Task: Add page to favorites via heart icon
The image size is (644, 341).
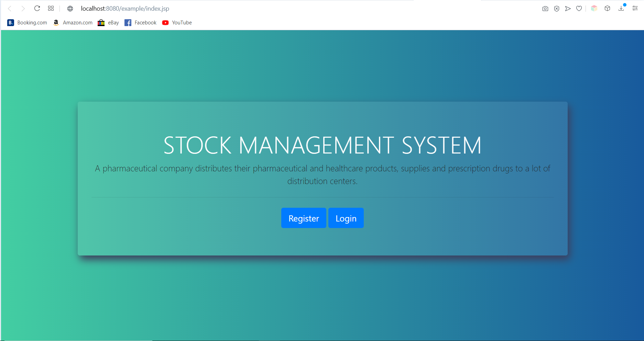Action: coord(579,8)
